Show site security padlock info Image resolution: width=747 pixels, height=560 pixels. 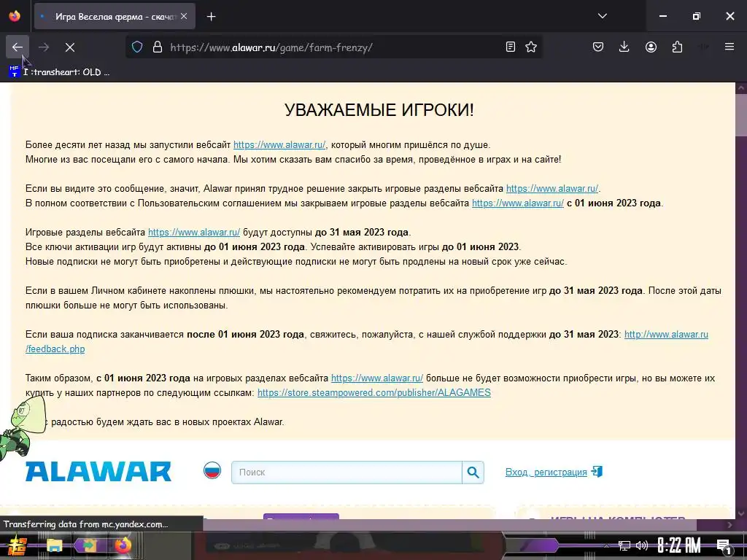(158, 47)
